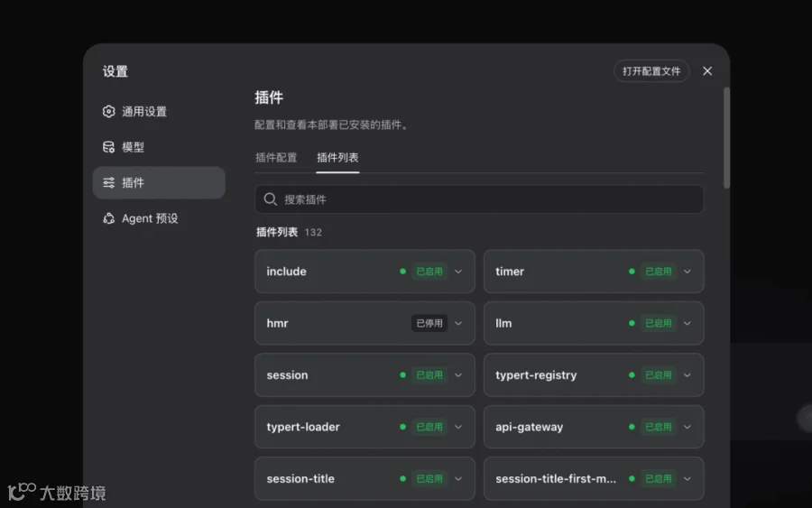Expand the hmr plugin chevron

click(458, 323)
